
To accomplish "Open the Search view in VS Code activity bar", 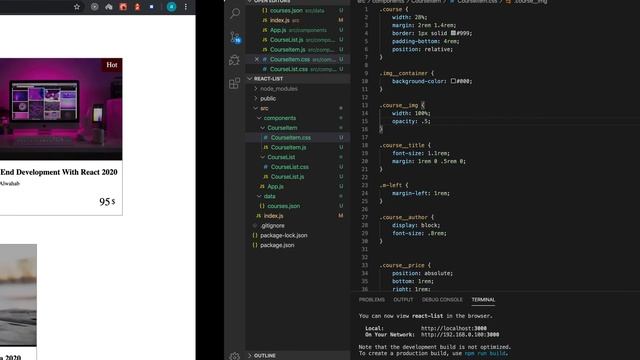I will (x=235, y=13).
